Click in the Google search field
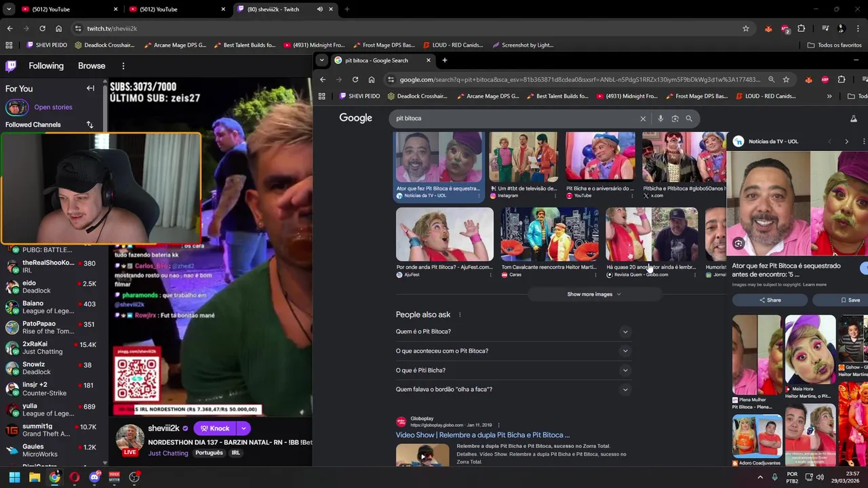The image size is (868, 488). [x=515, y=119]
